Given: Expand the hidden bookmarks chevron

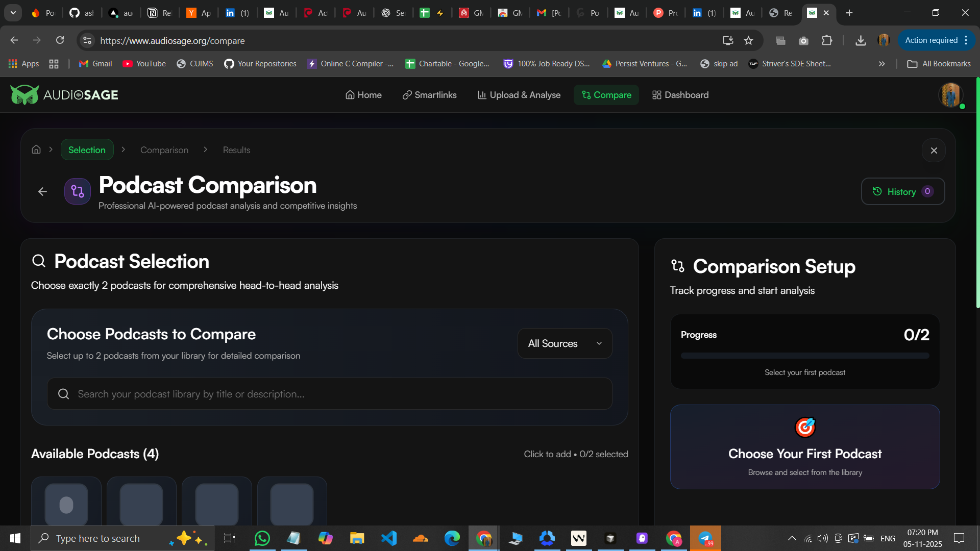Looking at the screenshot, I should click(881, 64).
